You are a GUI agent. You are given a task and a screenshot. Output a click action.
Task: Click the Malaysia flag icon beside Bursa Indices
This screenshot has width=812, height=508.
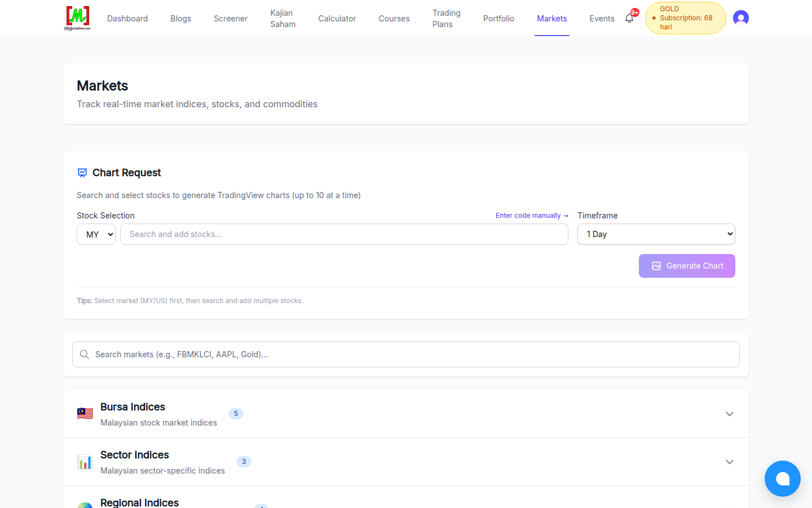[85, 414]
